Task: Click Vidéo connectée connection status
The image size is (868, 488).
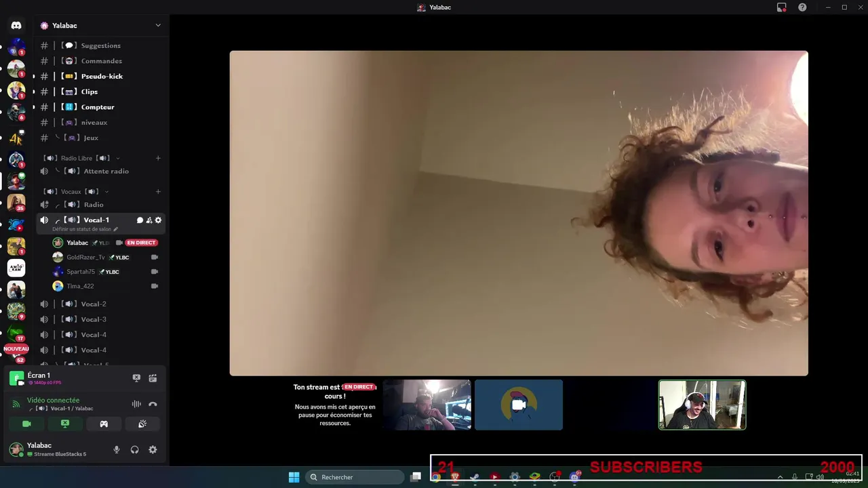Action: pos(53,401)
